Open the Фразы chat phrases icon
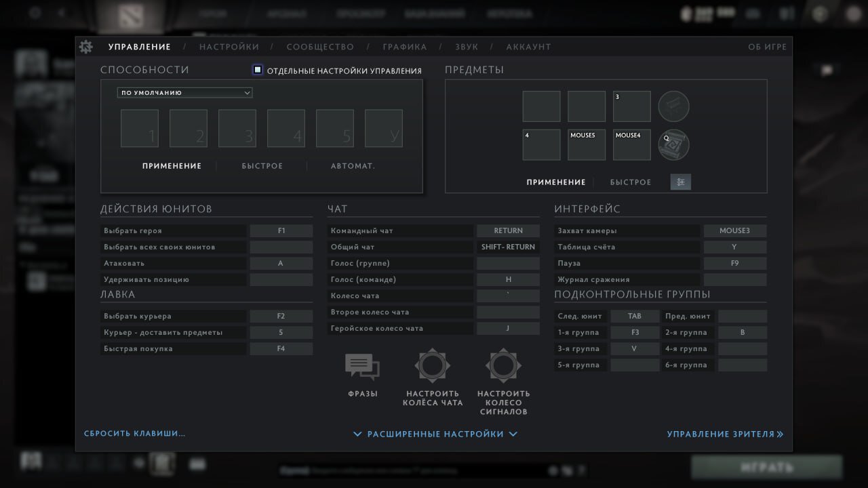The height and width of the screenshot is (488, 868). click(x=362, y=367)
